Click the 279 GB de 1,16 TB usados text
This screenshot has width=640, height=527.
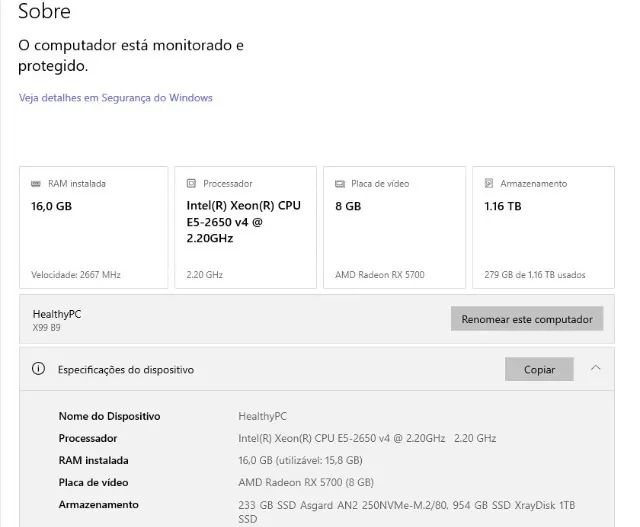(535, 274)
